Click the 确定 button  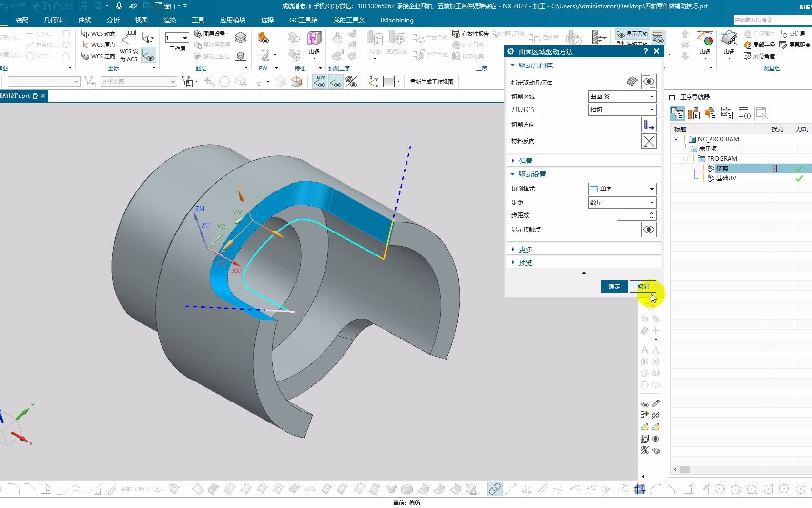click(x=614, y=287)
